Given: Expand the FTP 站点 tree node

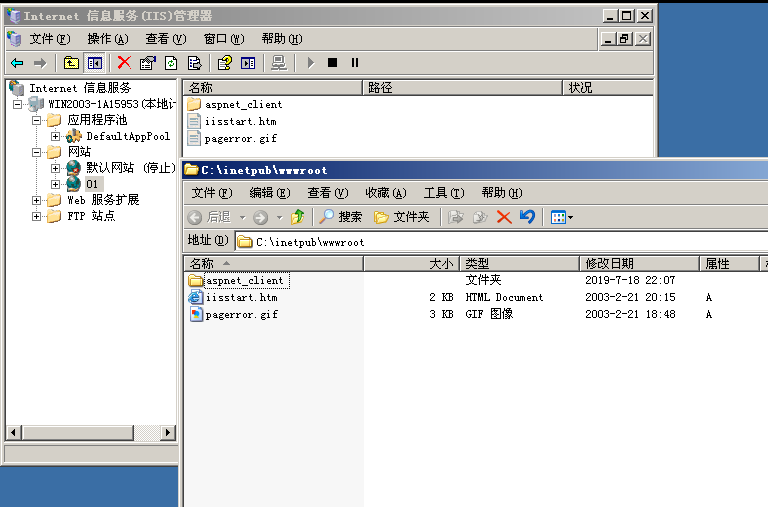Looking at the screenshot, I should (x=38, y=216).
